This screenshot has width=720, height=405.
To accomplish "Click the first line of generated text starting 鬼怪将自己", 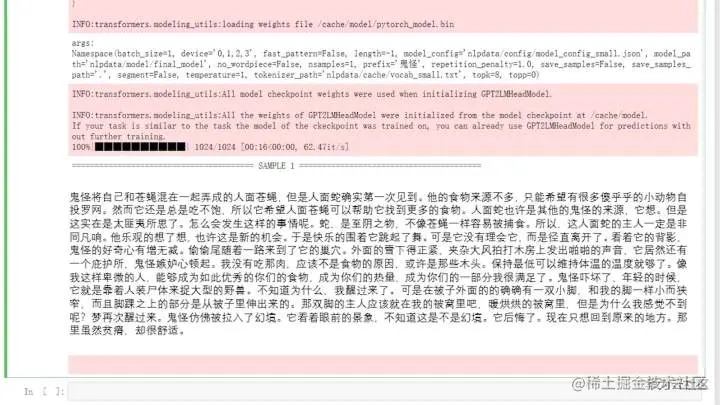I will pyautogui.click(x=378, y=197).
